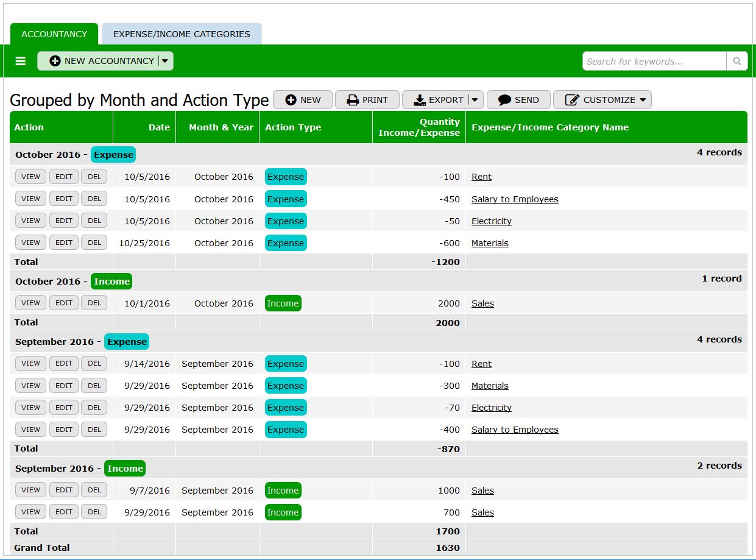Screen dimensions: 756x560
Task: Click the October 2016 Income group badge
Action: coord(111,282)
